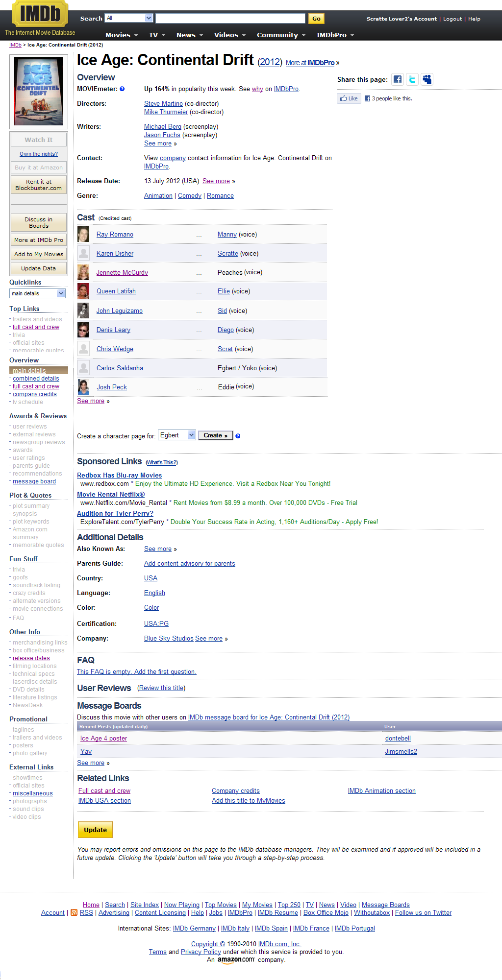Click the Help link in header
Image resolution: width=502 pixels, height=980 pixels.
pyautogui.click(x=474, y=19)
